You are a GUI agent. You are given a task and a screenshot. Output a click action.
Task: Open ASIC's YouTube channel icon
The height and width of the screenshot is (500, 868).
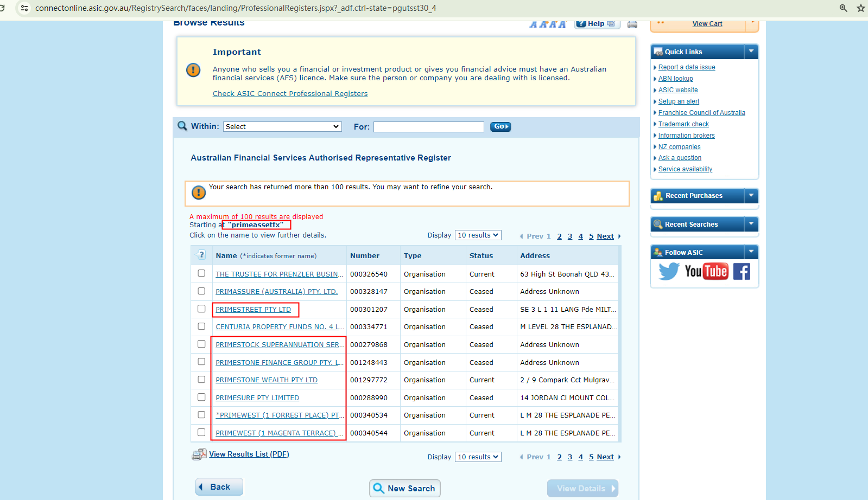click(x=706, y=271)
